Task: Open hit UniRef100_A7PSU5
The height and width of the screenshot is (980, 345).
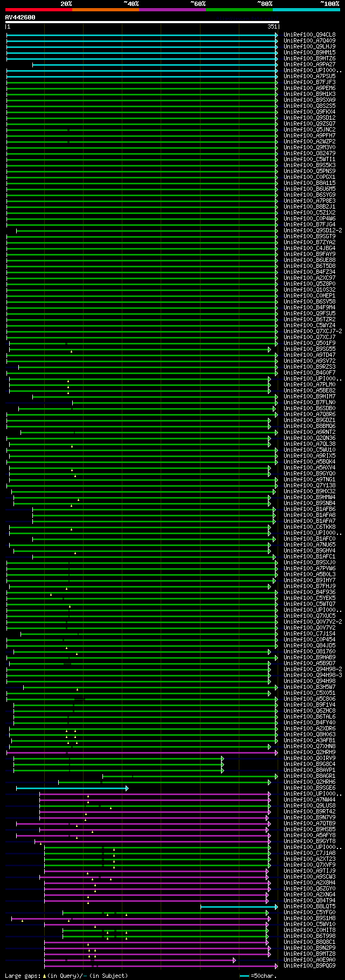Action: [x=309, y=77]
